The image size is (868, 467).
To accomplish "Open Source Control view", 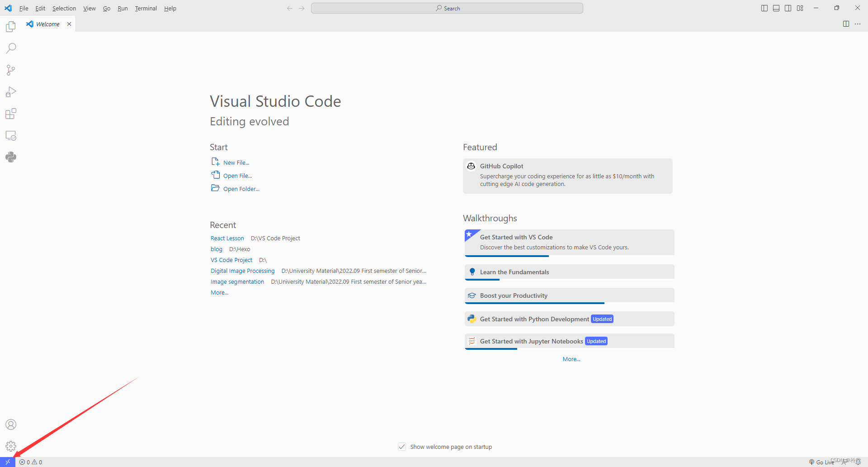I will click(11, 70).
